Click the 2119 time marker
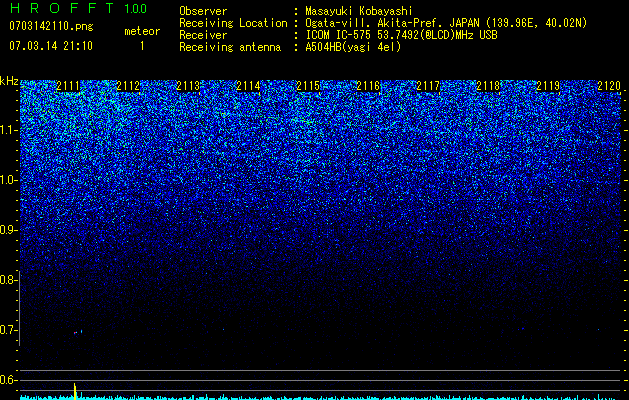This screenshot has height=400, width=629. tap(548, 86)
